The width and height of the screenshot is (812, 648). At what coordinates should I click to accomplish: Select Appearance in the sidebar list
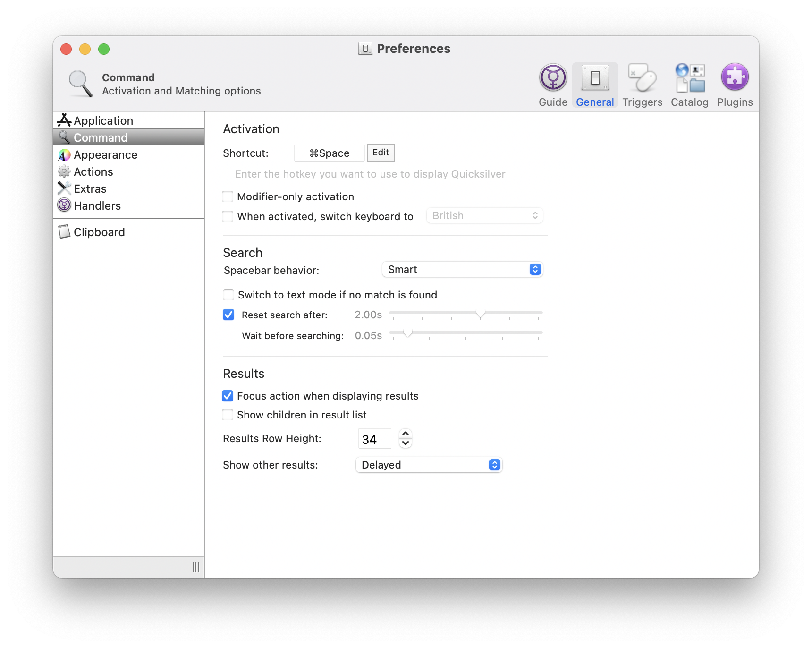pos(128,155)
